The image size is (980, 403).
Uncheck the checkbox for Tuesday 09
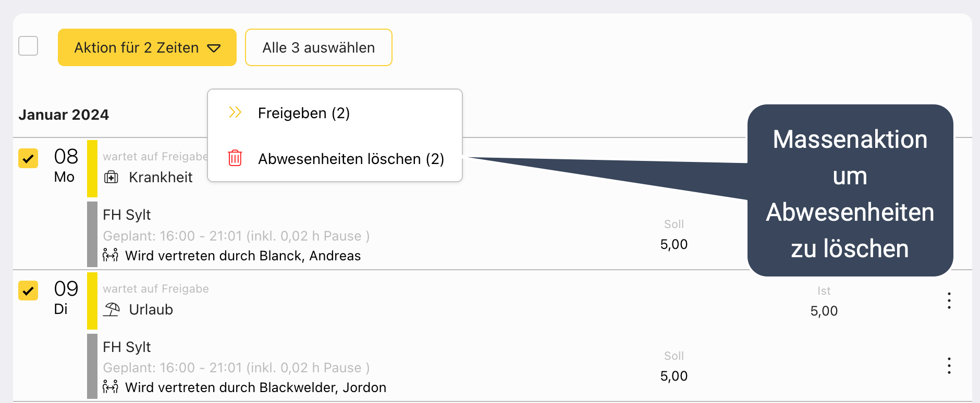pyautogui.click(x=28, y=291)
